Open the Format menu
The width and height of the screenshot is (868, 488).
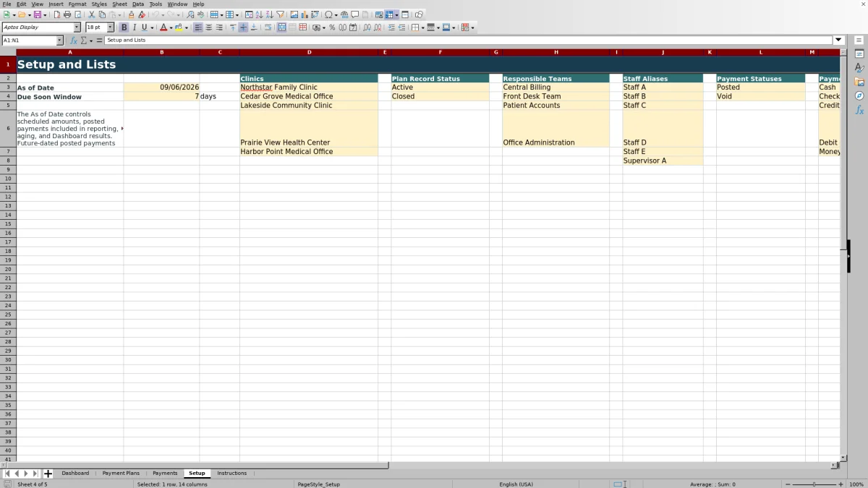tap(77, 4)
